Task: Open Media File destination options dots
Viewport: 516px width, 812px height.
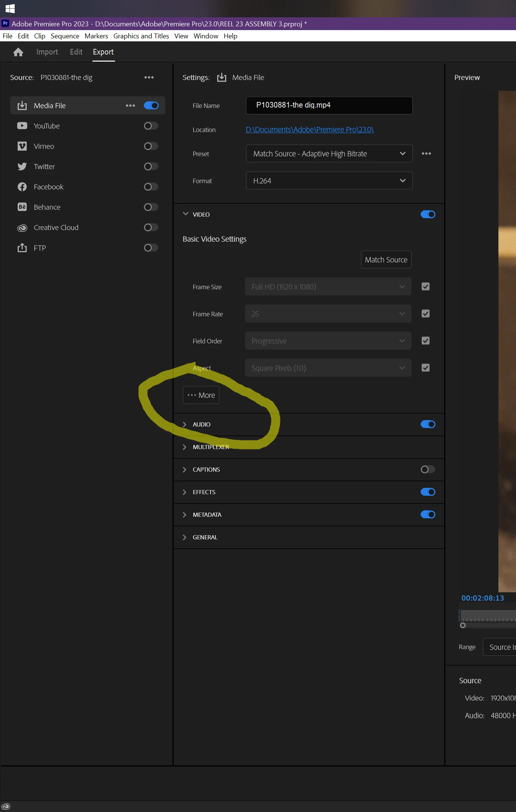Action: point(130,106)
